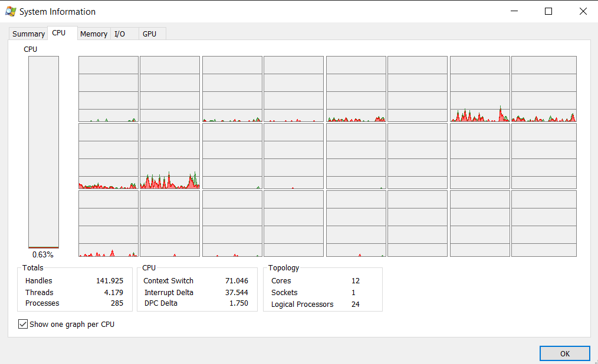This screenshot has width=598, height=364.
Task: Click the Handles label
Action: (38, 280)
